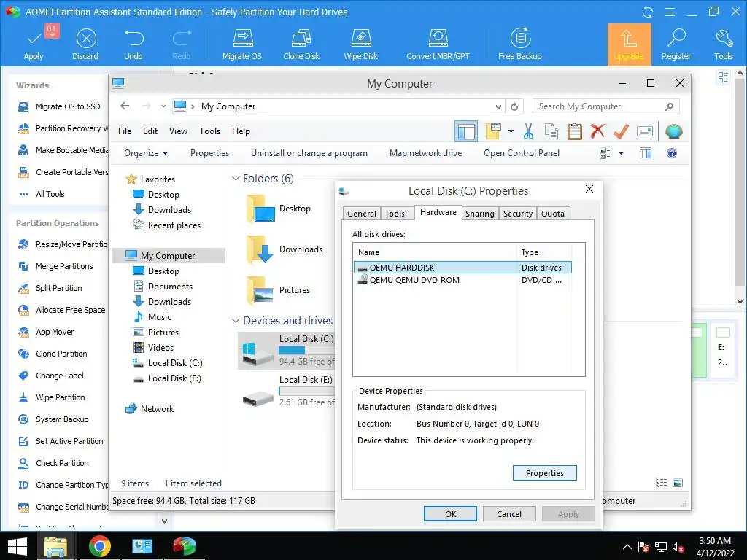Click the orange checkmark toolbar icon
The height and width of the screenshot is (560, 747).
pyautogui.click(x=621, y=131)
